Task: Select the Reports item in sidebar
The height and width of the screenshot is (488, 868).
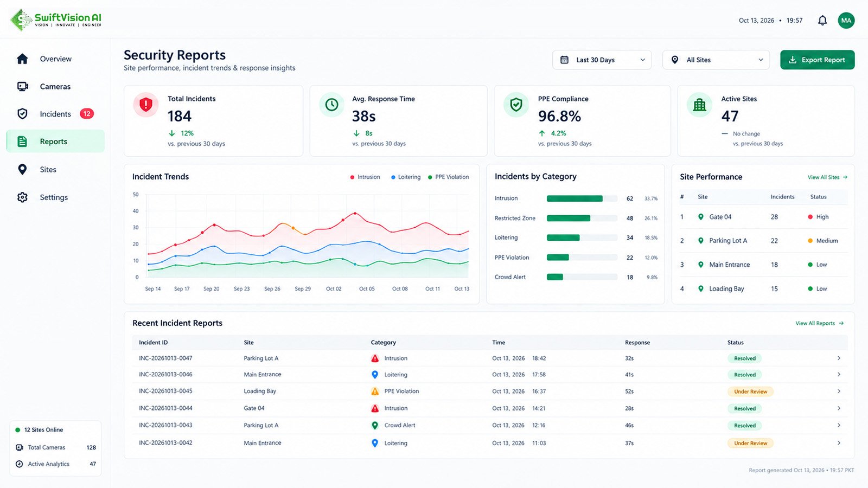Action: pos(55,142)
